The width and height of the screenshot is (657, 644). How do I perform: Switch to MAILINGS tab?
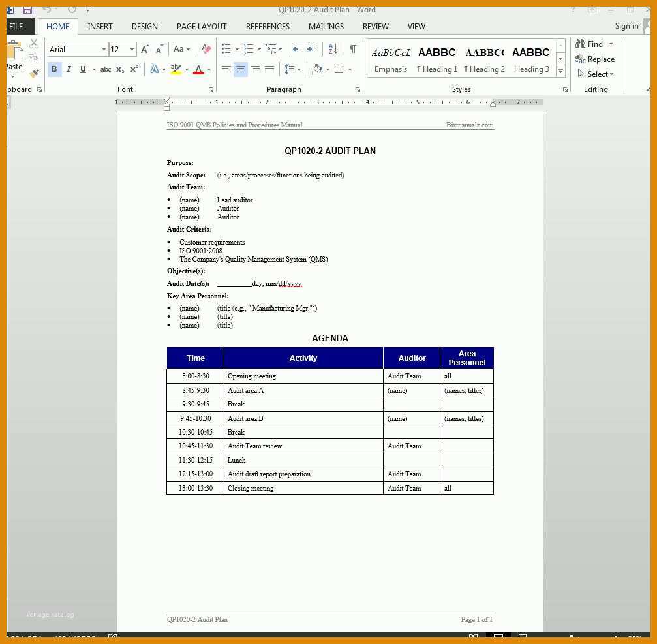pyautogui.click(x=326, y=26)
